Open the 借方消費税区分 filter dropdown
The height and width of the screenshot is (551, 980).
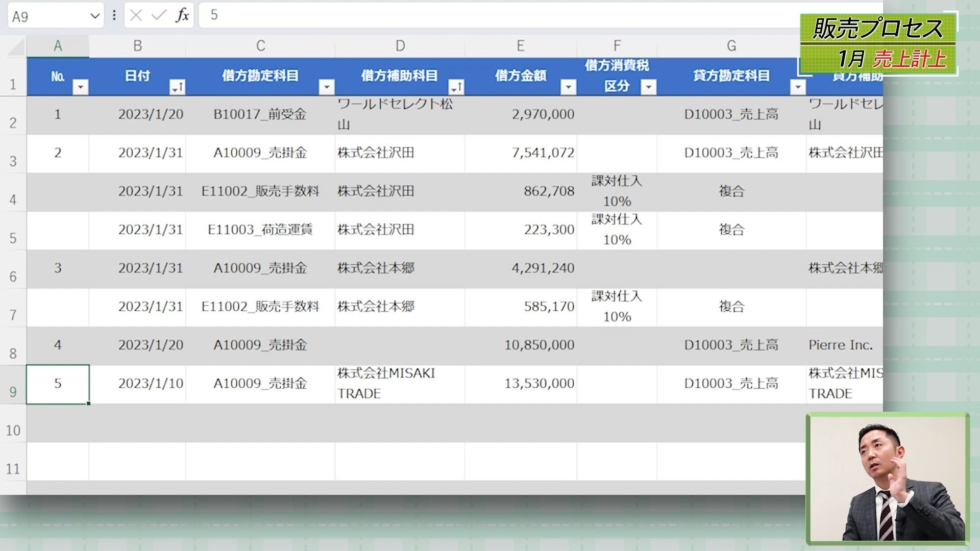(648, 87)
